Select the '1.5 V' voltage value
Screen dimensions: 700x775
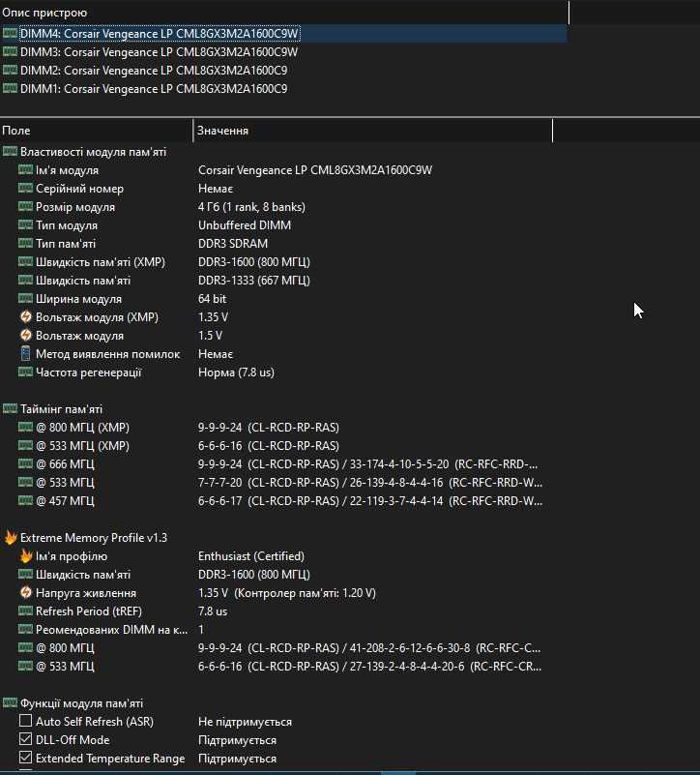pos(211,336)
